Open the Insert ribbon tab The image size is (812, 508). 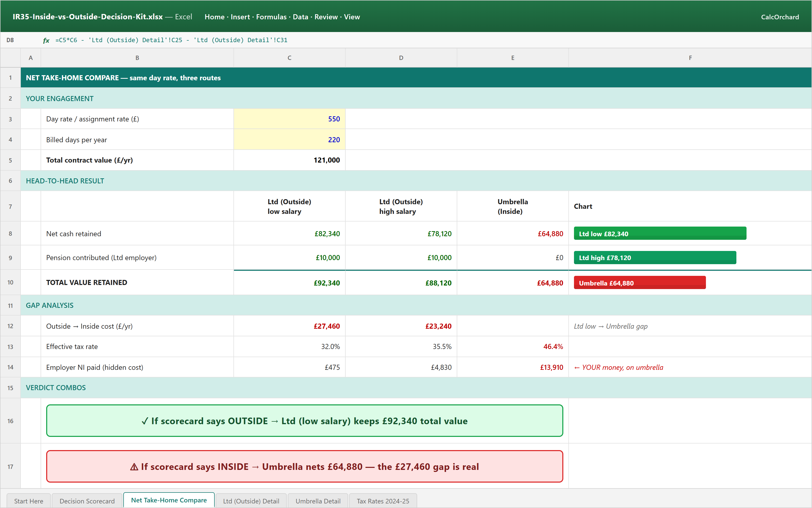(x=240, y=17)
